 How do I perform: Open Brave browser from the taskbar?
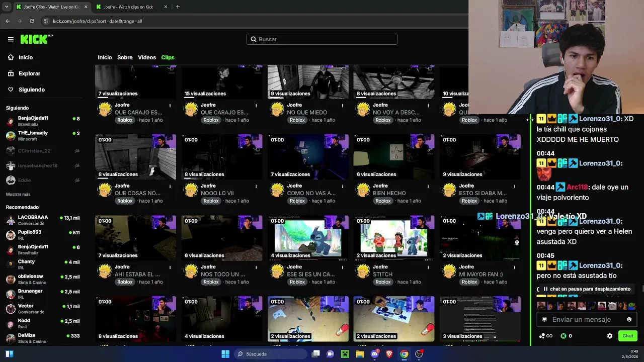389,354
